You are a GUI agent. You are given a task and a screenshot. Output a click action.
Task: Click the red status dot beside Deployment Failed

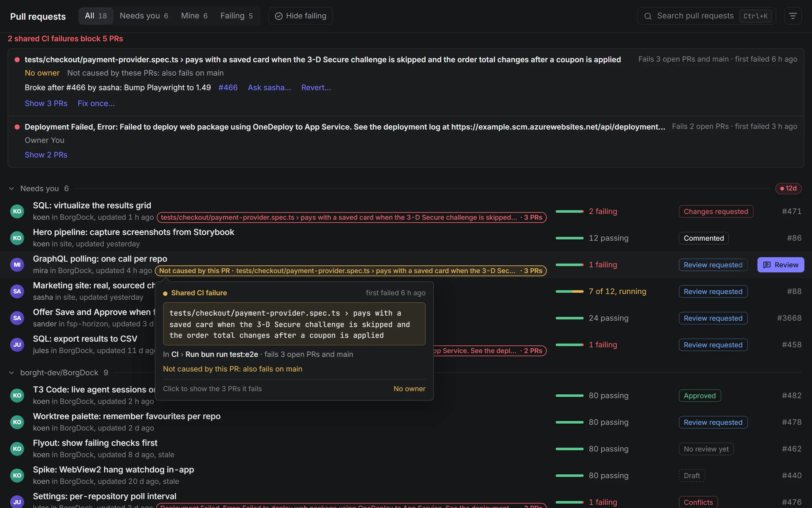[17, 127]
